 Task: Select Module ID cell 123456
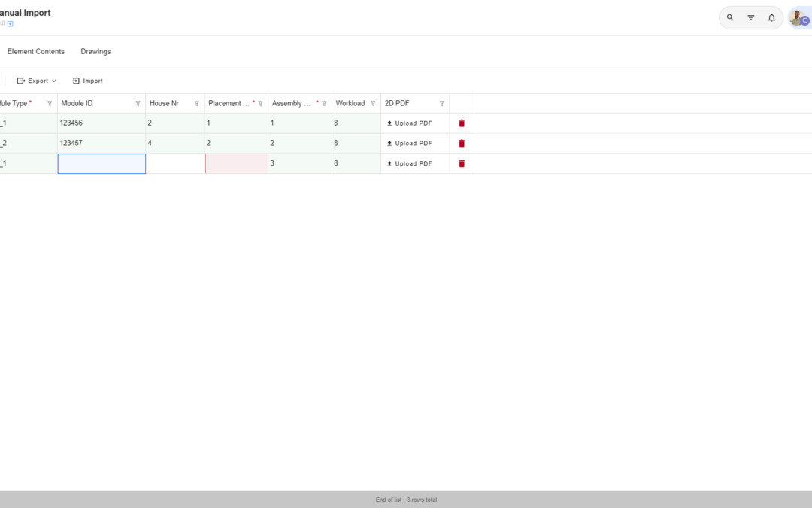point(101,123)
